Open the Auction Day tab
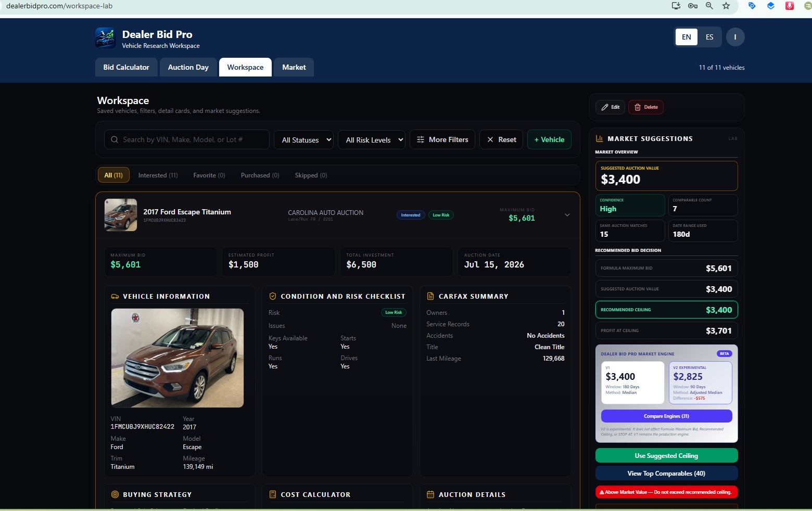This screenshot has width=812, height=511. [188, 67]
